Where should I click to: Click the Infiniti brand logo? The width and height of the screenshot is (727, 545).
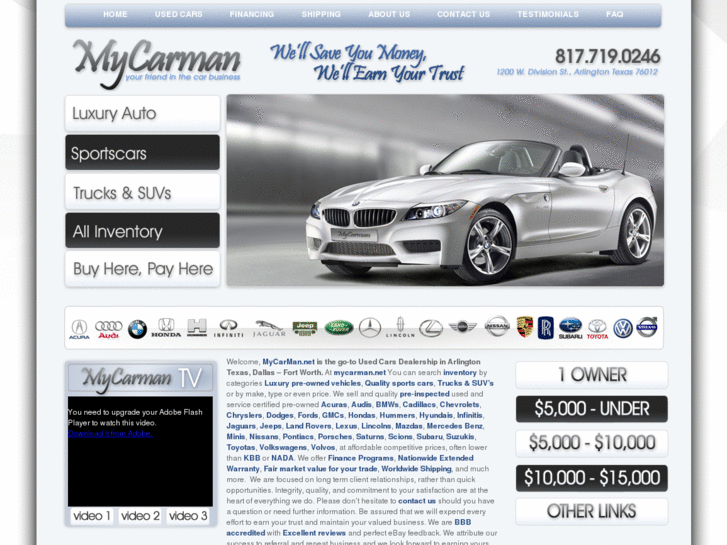[x=229, y=328]
